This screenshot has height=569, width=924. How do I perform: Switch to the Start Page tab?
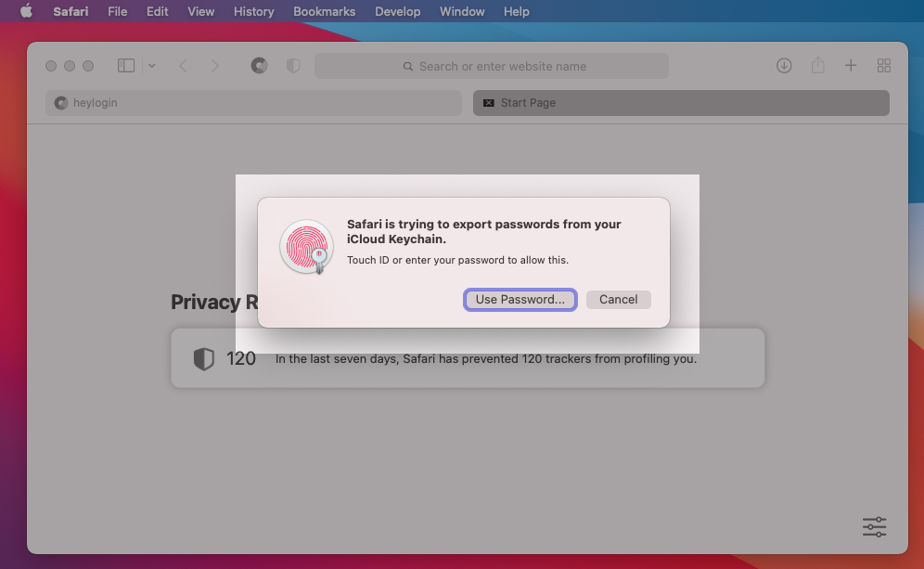coord(681,103)
